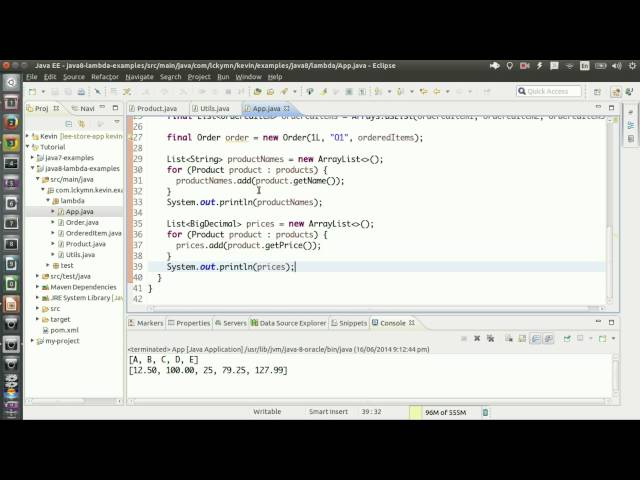Switch to the Utils.java editor tab
Image resolution: width=640 pixels, height=480 pixels.
[211, 108]
